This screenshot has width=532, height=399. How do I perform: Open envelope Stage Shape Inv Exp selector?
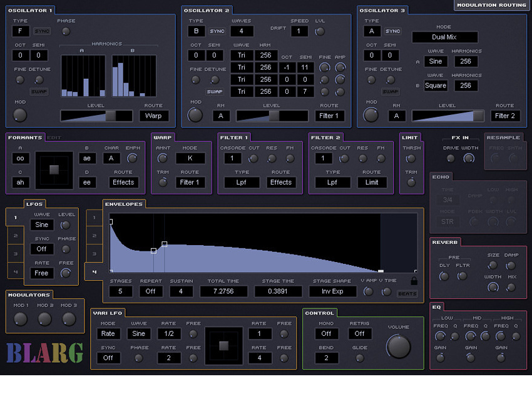click(332, 291)
